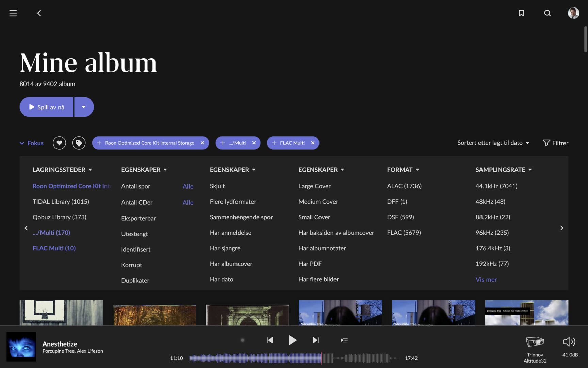Remove the FLAC Multi filter chip

[313, 143]
